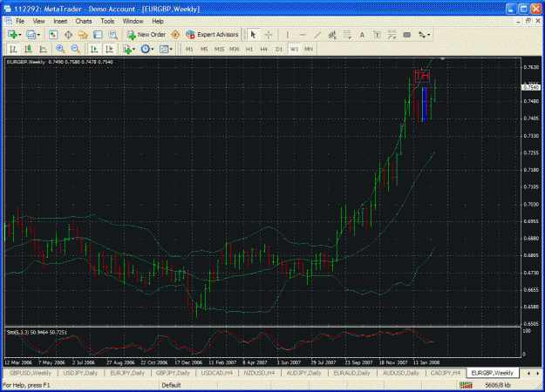545x392 pixels.
Task: Open the Arrows objects dropdown
Action: click(424, 35)
